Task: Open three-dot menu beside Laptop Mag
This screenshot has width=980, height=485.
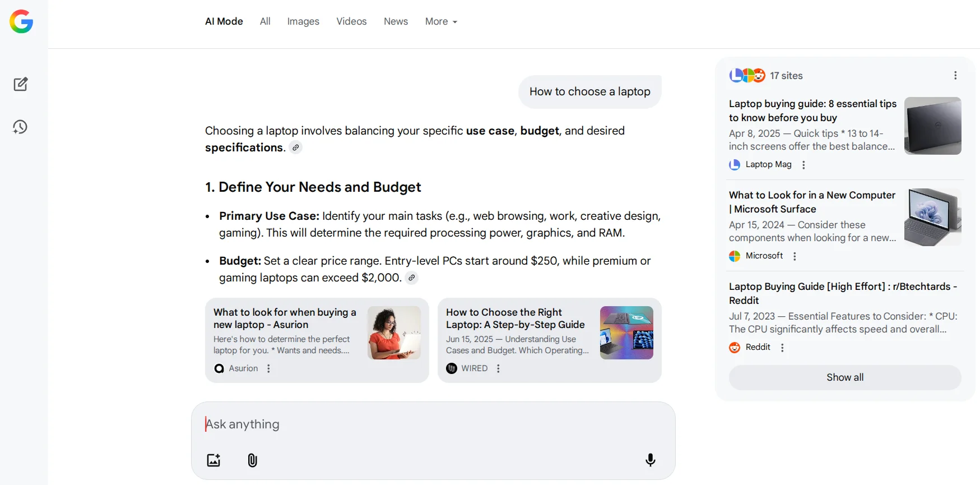Action: pyautogui.click(x=803, y=165)
